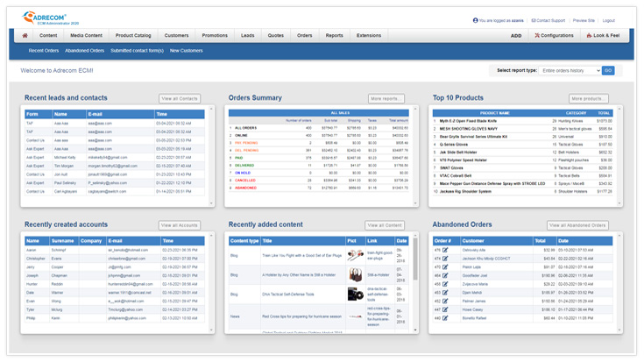Click View all Content button
Image resolution: width=644 pixels, height=362 pixels.
(x=385, y=225)
